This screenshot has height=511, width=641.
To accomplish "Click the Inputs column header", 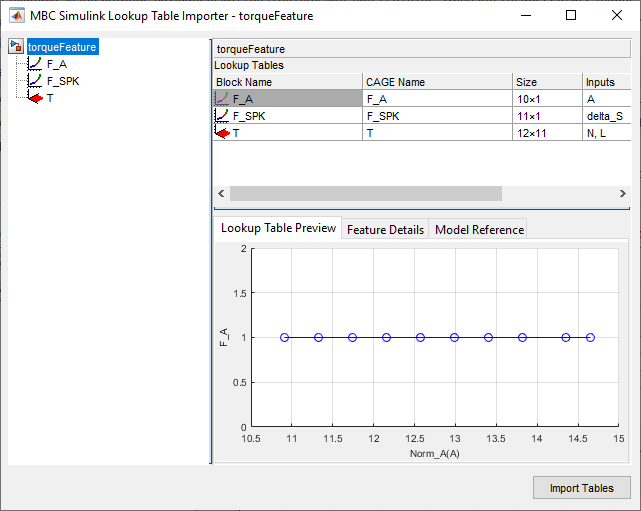I will (607, 82).
